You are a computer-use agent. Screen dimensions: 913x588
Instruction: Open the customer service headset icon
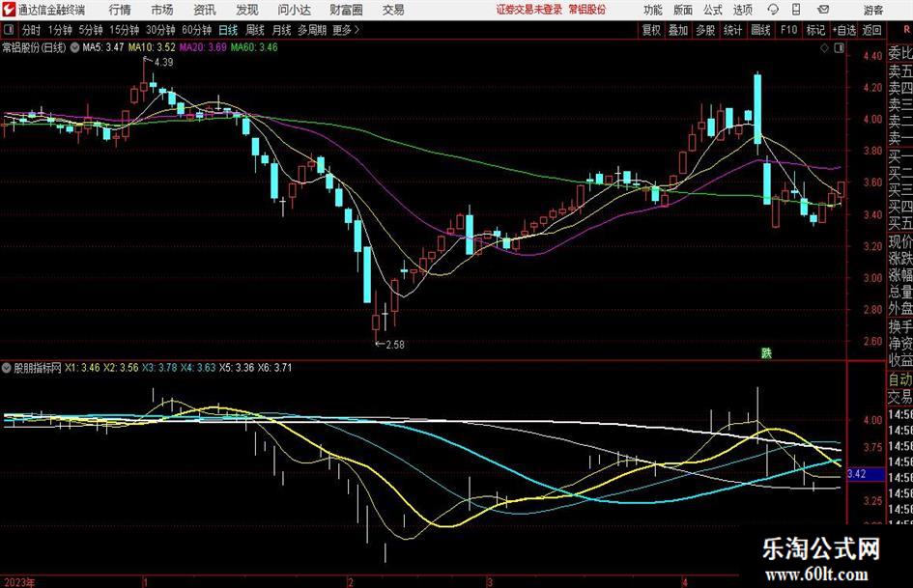click(773, 10)
